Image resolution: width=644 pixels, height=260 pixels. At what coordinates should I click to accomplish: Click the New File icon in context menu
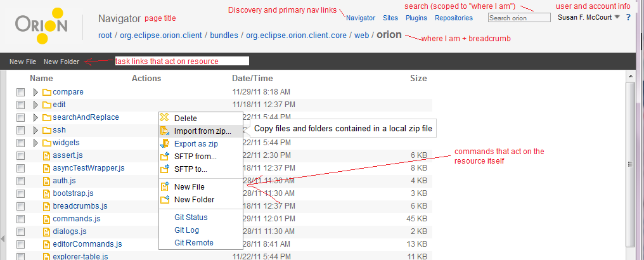coord(165,186)
